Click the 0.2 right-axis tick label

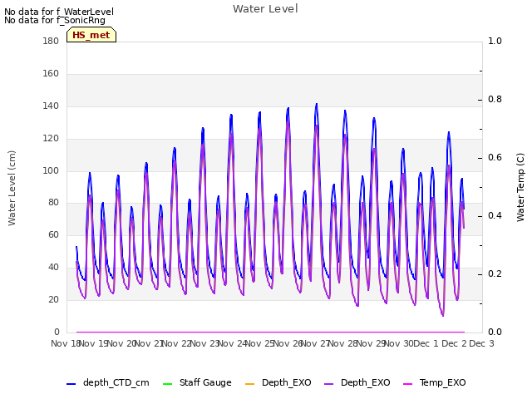pos(495,273)
